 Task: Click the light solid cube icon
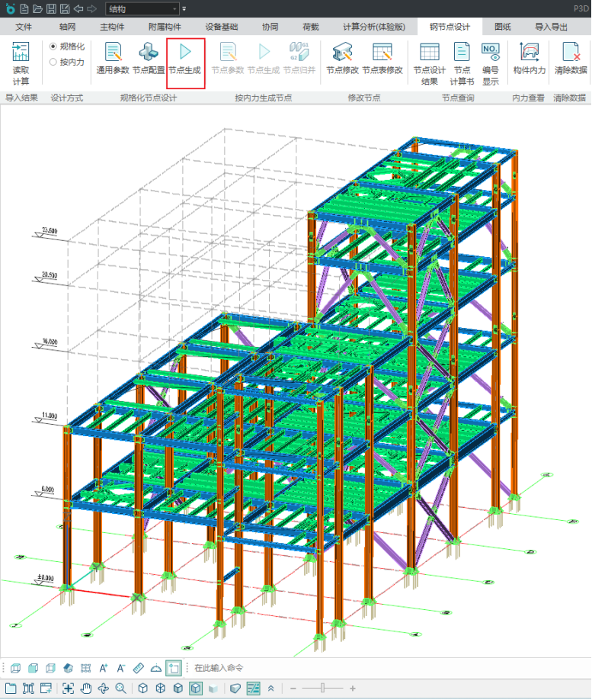coord(213,689)
